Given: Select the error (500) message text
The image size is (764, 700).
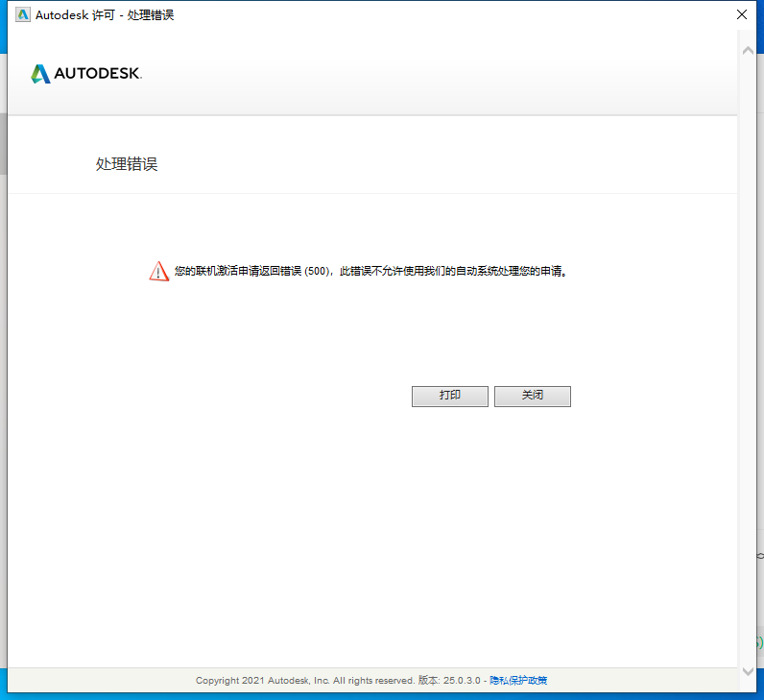Looking at the screenshot, I should click(x=370, y=271).
